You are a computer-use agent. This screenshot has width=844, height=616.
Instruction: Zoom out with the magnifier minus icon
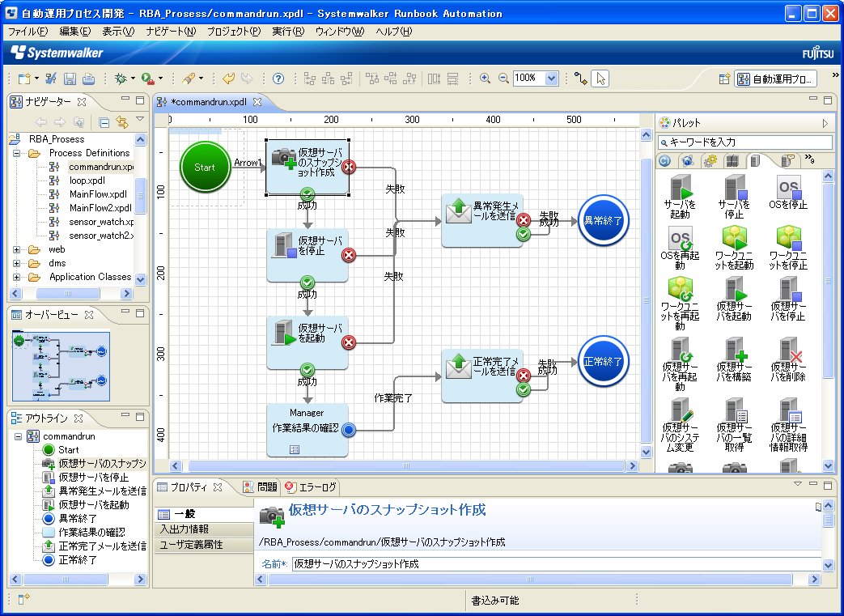(x=503, y=79)
